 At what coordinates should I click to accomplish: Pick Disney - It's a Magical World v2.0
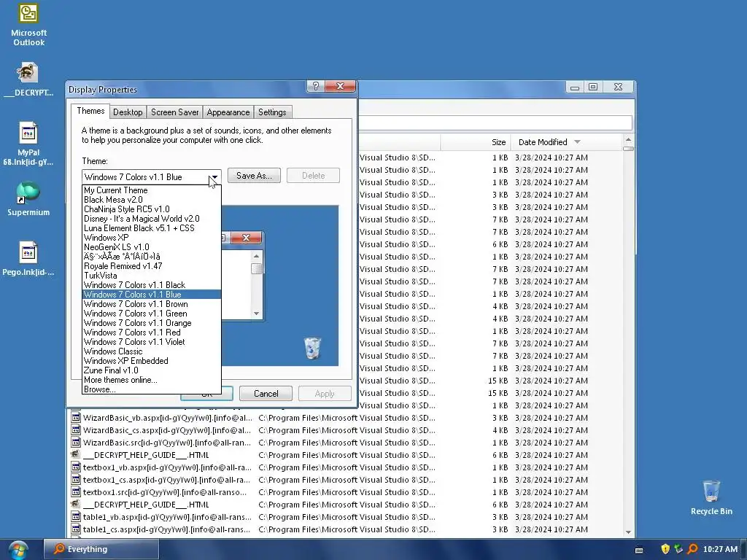(152, 219)
